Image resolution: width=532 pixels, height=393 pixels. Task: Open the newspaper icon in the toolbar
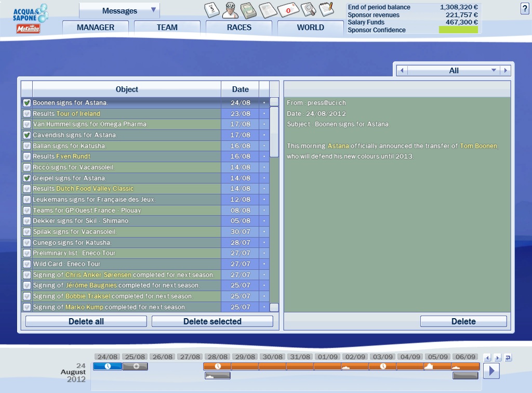(268, 9)
